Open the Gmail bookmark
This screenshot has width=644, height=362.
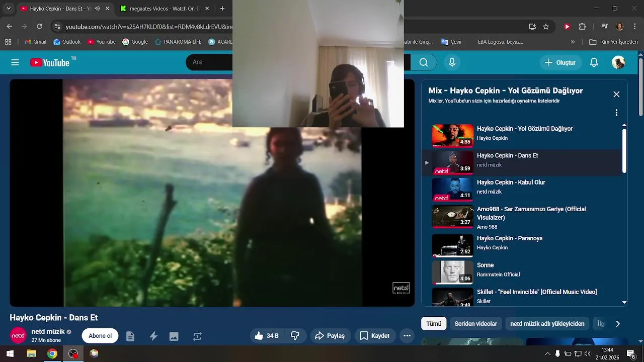click(x=35, y=42)
